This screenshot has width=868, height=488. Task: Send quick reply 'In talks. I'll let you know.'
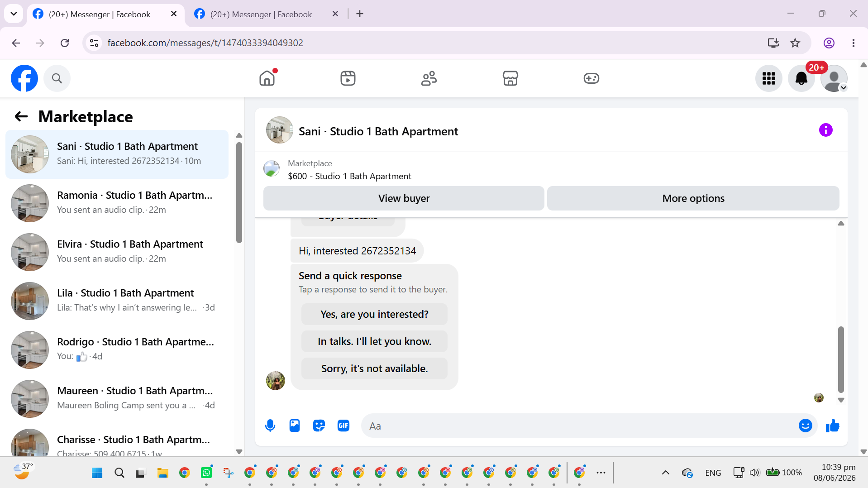374,341
